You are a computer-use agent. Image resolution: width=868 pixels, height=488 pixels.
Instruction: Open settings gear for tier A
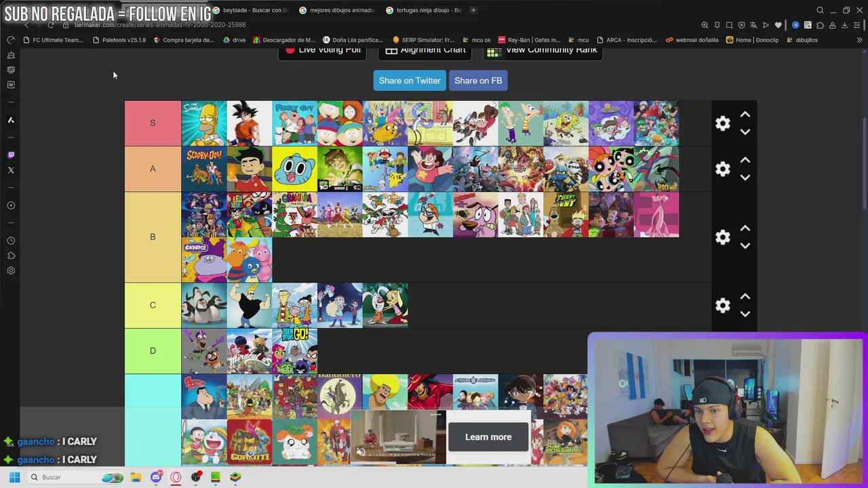[x=723, y=169]
